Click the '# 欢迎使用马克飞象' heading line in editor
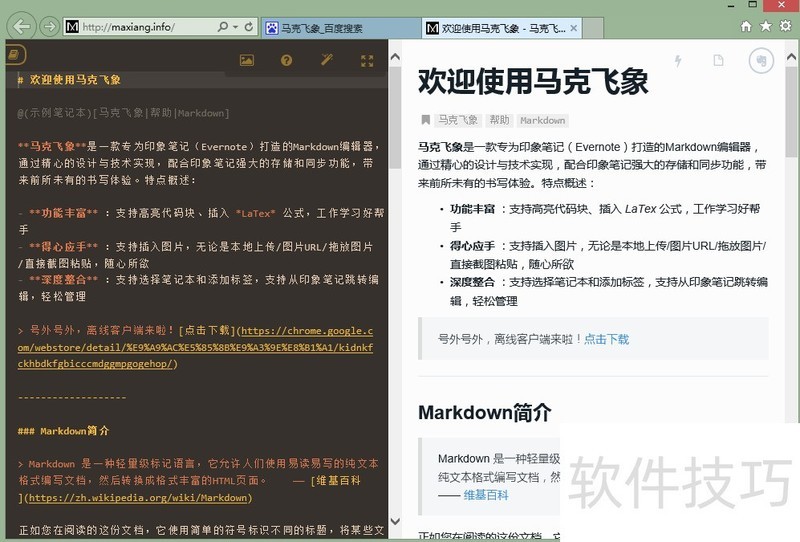800x542 pixels. (69, 80)
